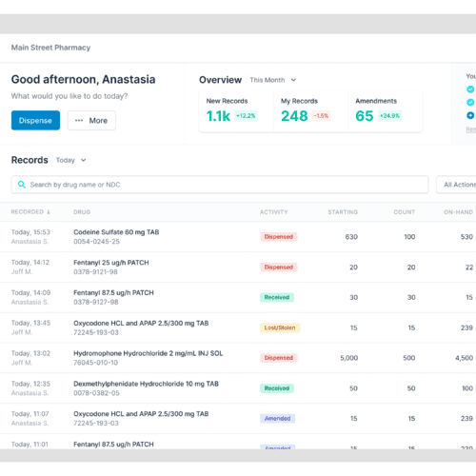Click the Received badge for Fentanyl 87.5
The height and width of the screenshot is (476, 476).
click(x=277, y=297)
